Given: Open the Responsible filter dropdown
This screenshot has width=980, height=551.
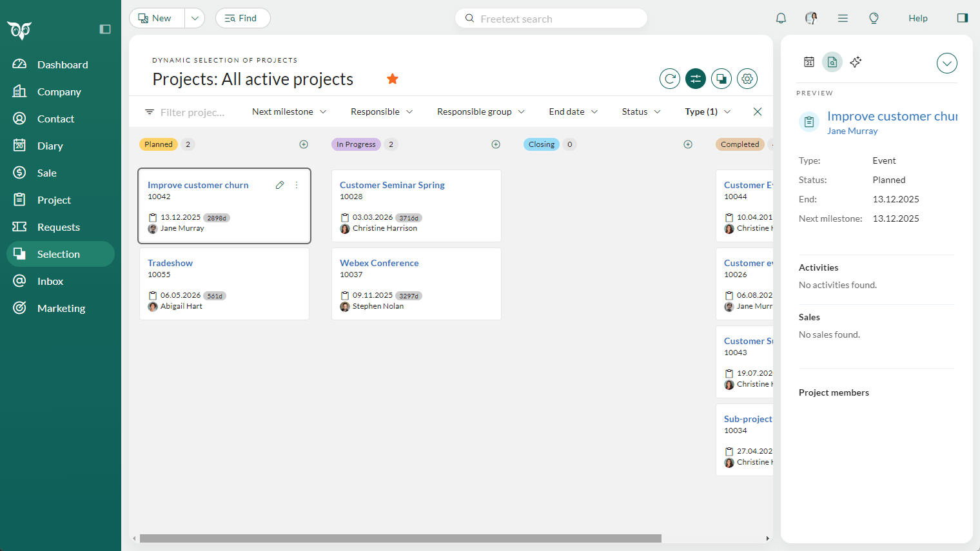Looking at the screenshot, I should tap(381, 111).
